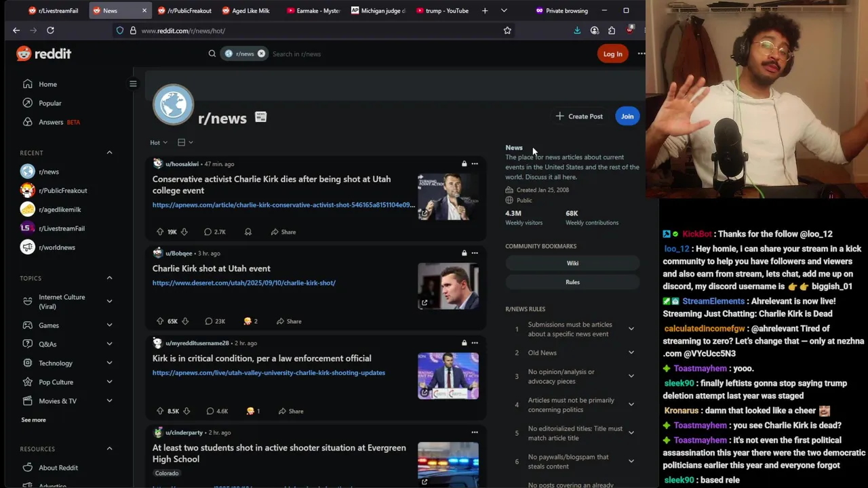Collapse the Topics section

pyautogui.click(x=109, y=278)
